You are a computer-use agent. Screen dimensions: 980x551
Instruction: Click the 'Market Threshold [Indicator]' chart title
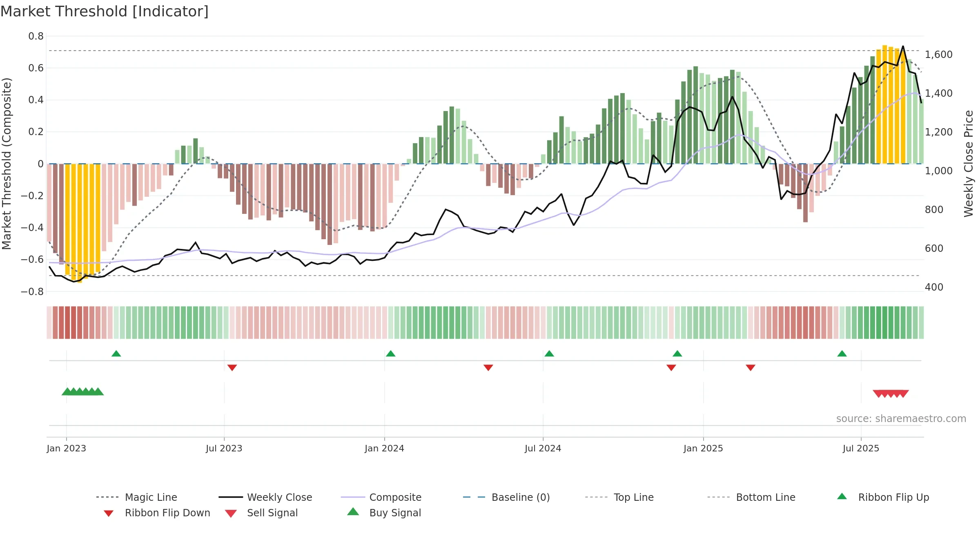pyautogui.click(x=105, y=11)
